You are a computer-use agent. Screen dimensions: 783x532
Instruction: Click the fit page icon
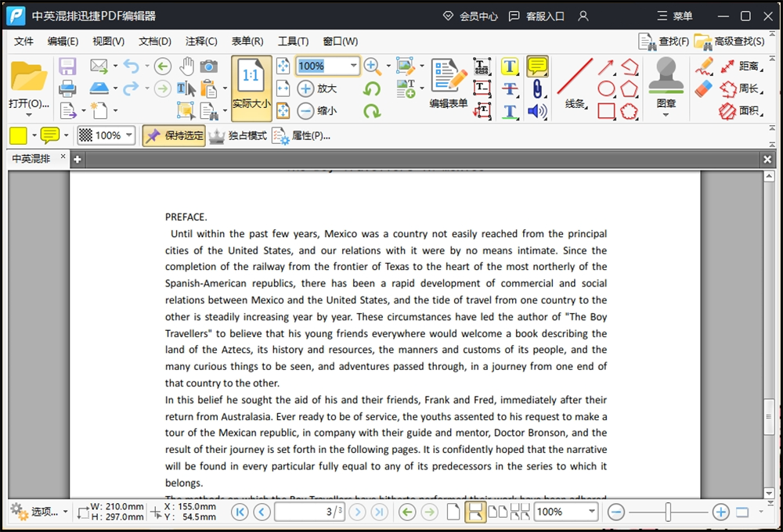(x=283, y=66)
